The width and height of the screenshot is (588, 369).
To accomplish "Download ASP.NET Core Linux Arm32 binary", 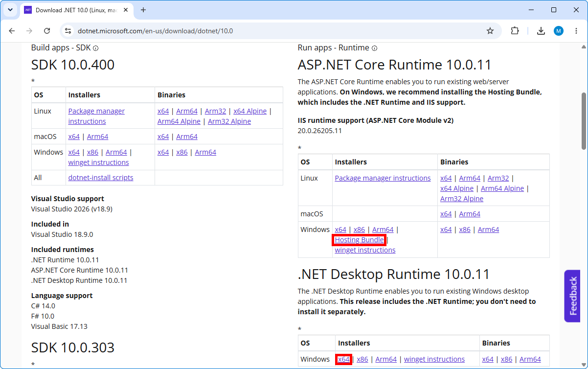I will tap(498, 178).
